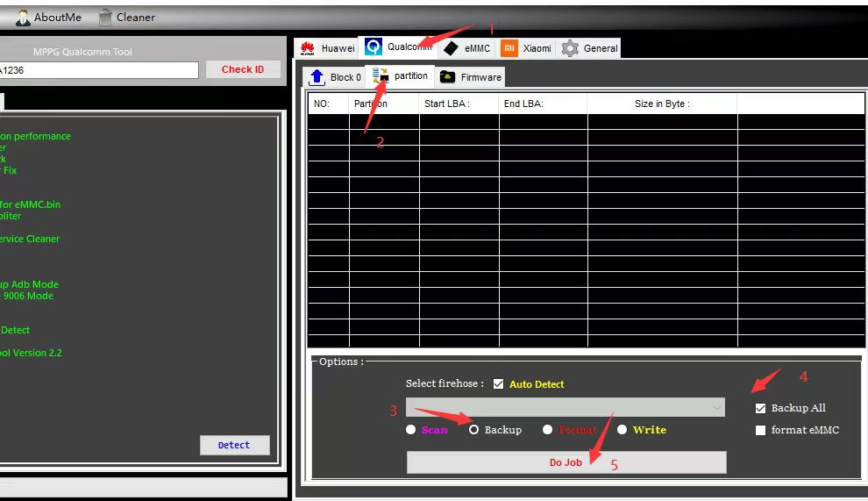This screenshot has width=868, height=501.
Task: Enable the format eMMC checkbox
Action: coord(760,430)
